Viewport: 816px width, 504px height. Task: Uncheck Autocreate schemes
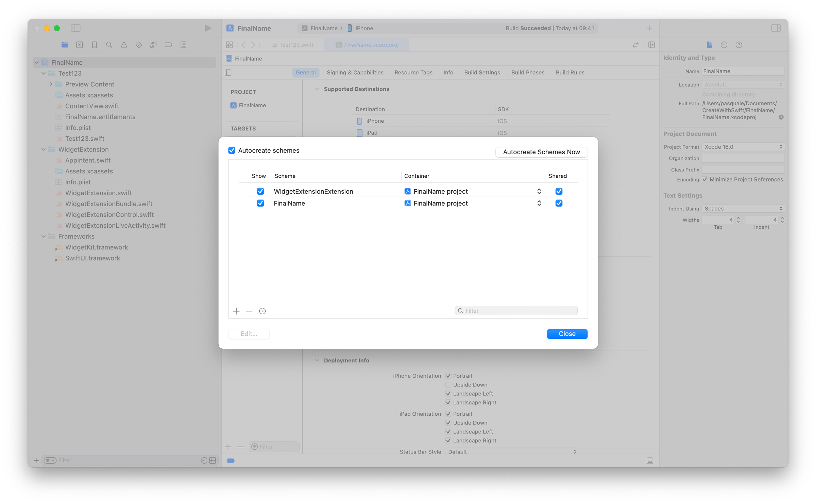(x=232, y=150)
